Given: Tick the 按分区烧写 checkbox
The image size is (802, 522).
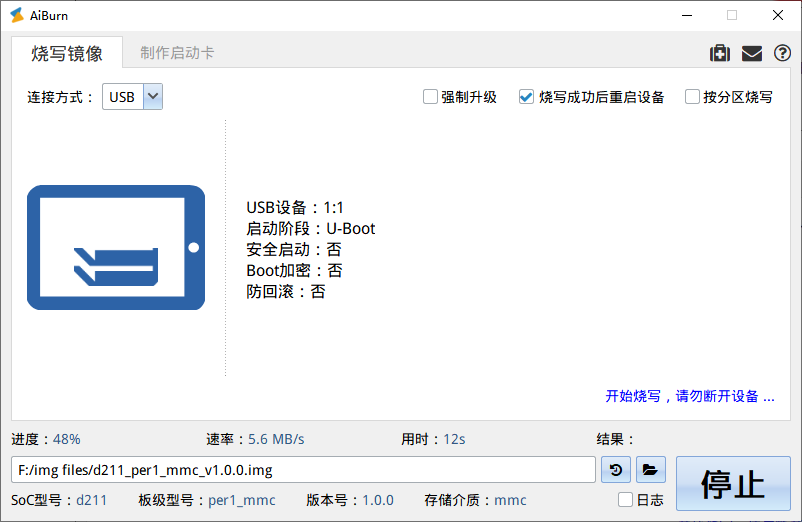Looking at the screenshot, I should pyautogui.click(x=692, y=97).
